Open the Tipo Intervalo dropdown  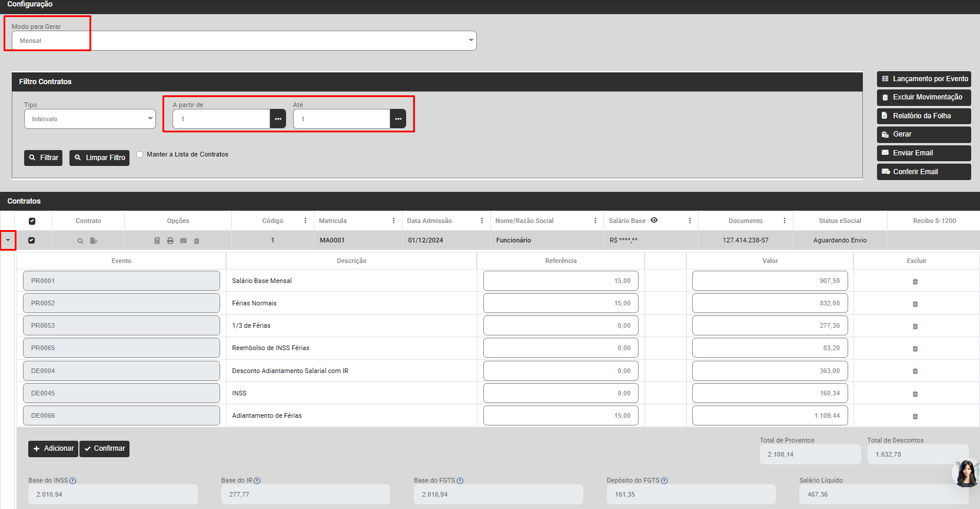(x=89, y=119)
